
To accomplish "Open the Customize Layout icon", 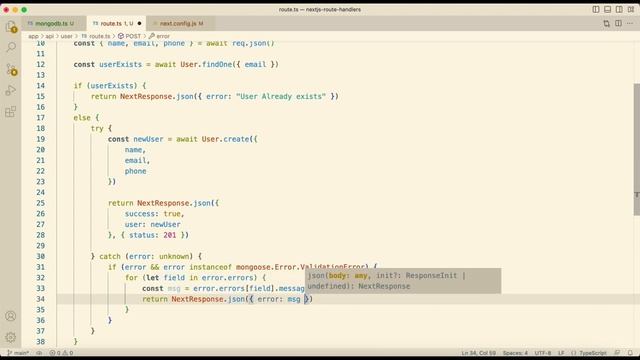I will [x=631, y=9].
